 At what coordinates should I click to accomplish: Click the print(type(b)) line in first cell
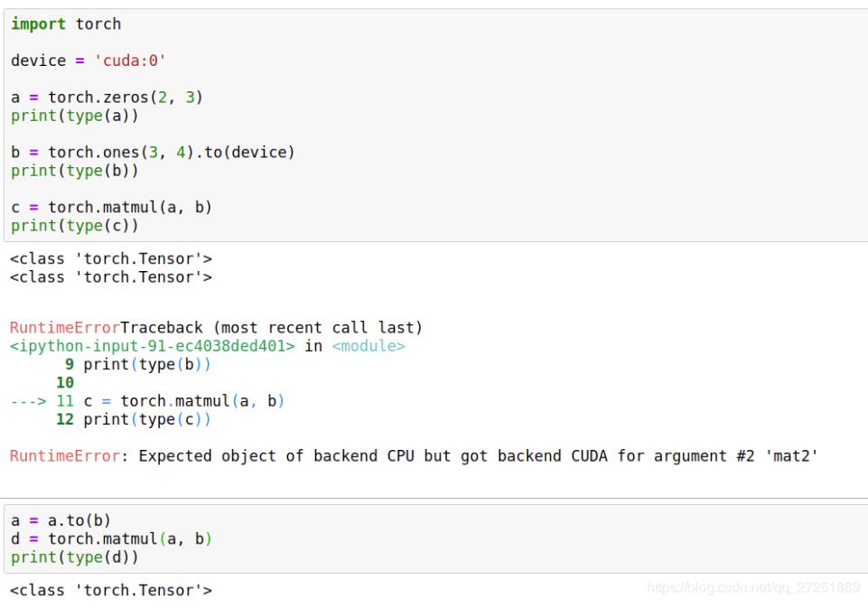[75, 171]
